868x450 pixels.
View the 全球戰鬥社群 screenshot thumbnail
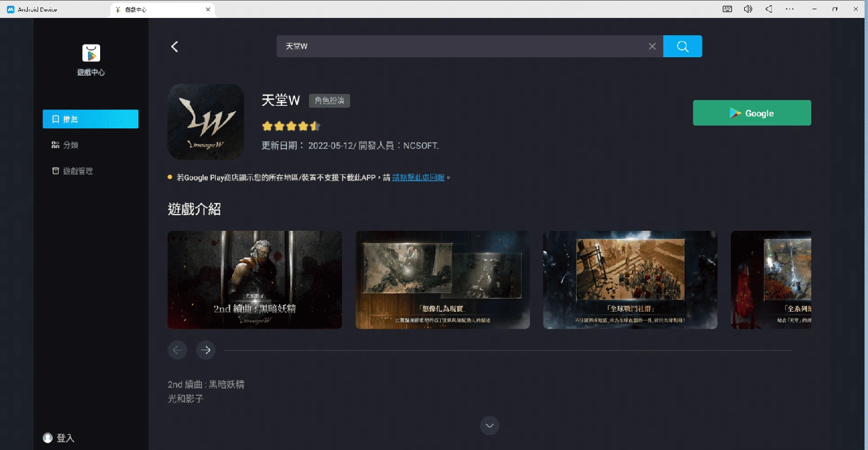pyautogui.click(x=630, y=280)
